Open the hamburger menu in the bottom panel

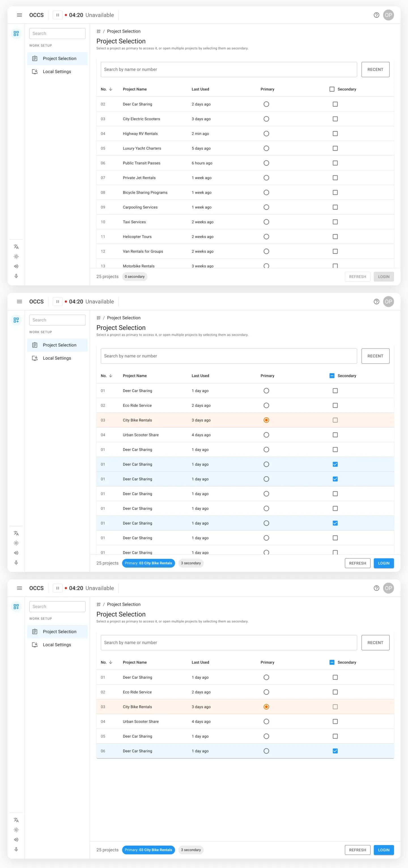point(19,588)
